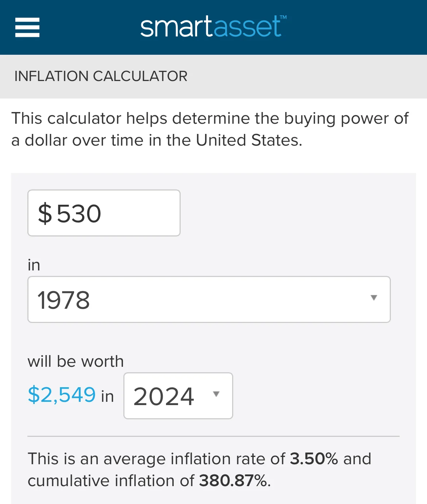The height and width of the screenshot is (504, 427).
Task: Click the trademark symbol next to logo
Action: coord(283,17)
